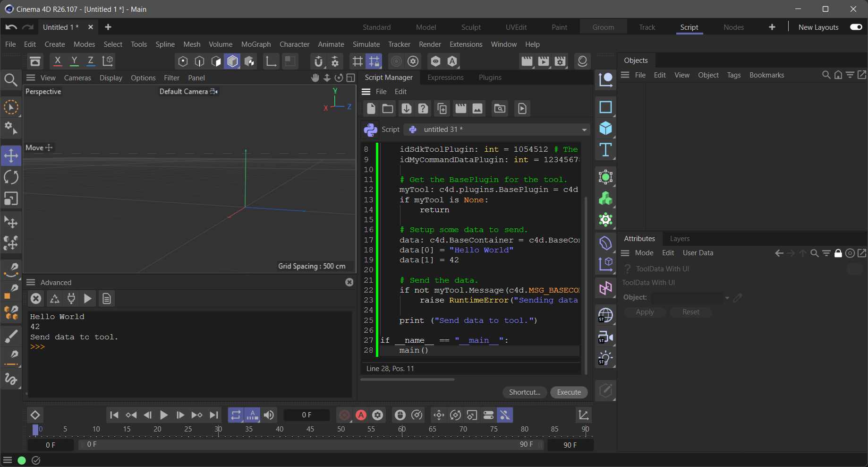Open the viewport hamburger menu
The height and width of the screenshot is (467, 868).
pyautogui.click(x=31, y=78)
